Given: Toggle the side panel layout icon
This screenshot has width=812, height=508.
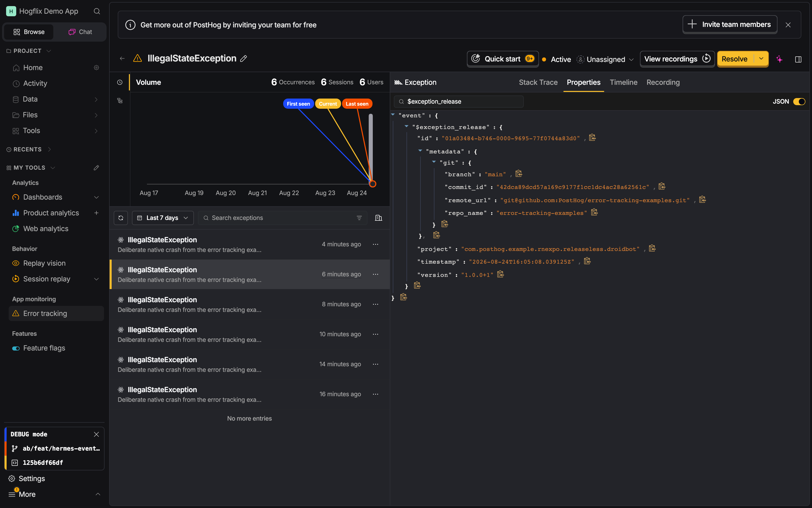Looking at the screenshot, I should point(798,59).
